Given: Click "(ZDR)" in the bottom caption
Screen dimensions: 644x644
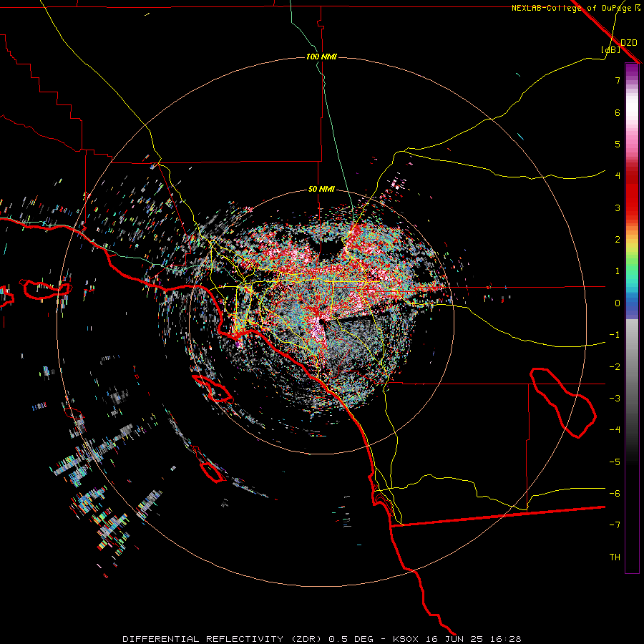Looking at the screenshot, I should tap(306, 639).
